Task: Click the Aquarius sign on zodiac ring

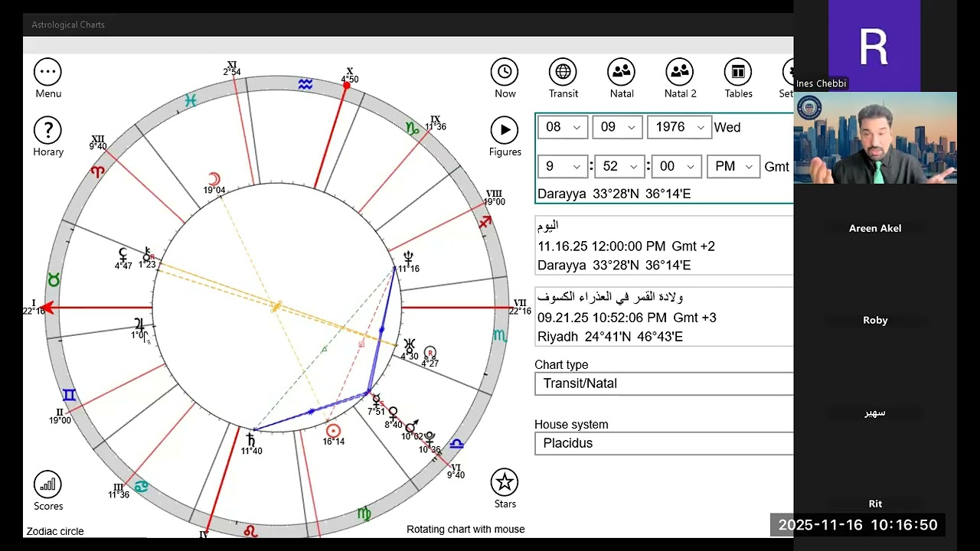Action: pyautogui.click(x=305, y=85)
